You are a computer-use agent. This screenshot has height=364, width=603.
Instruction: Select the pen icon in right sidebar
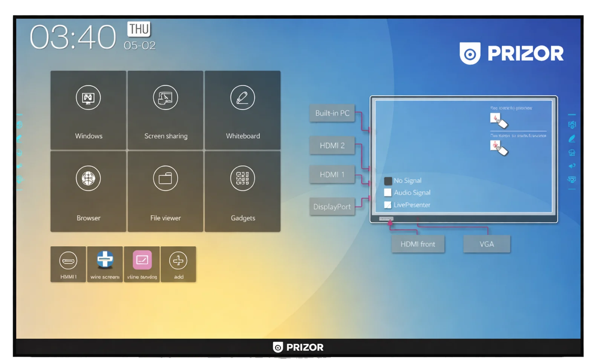point(572,139)
